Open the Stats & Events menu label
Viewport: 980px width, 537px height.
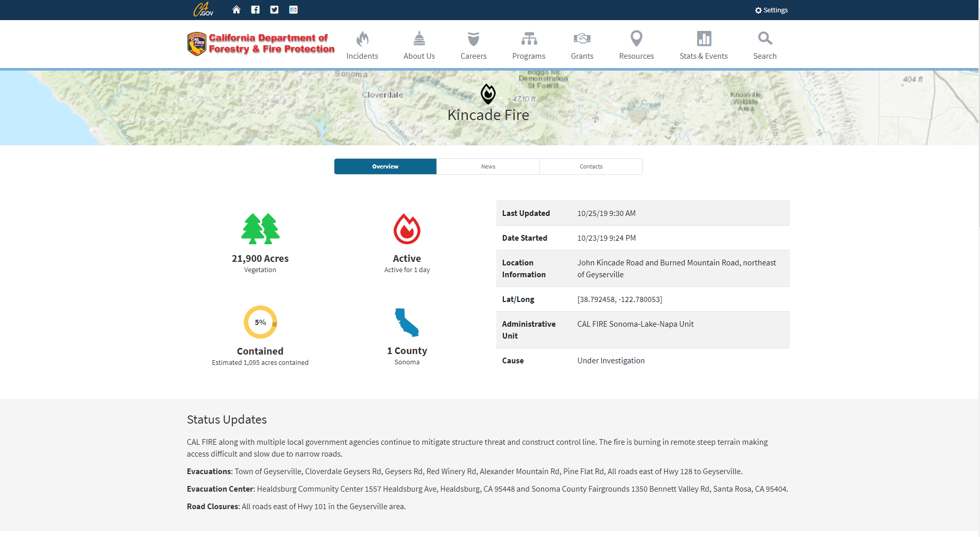click(x=704, y=56)
